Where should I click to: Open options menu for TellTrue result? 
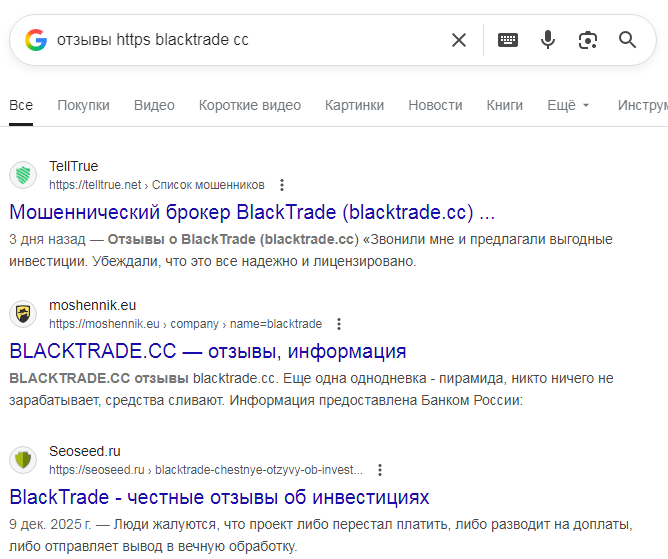[x=282, y=185]
